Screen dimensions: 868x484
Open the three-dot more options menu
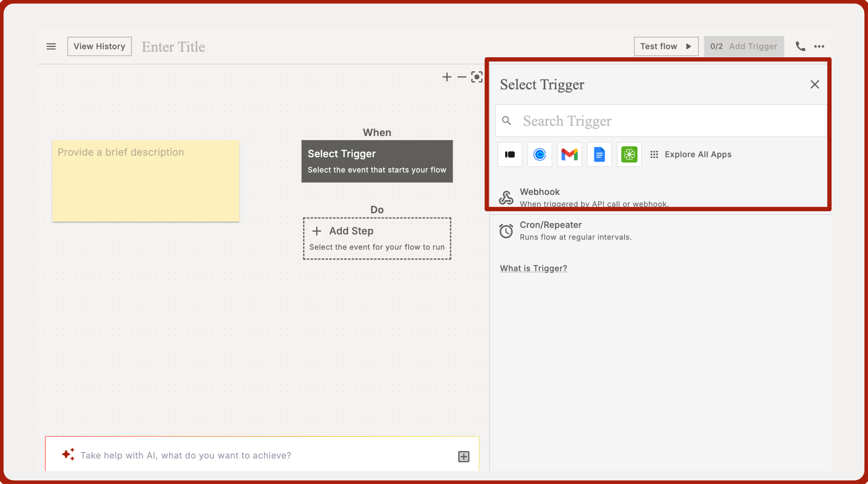point(819,46)
